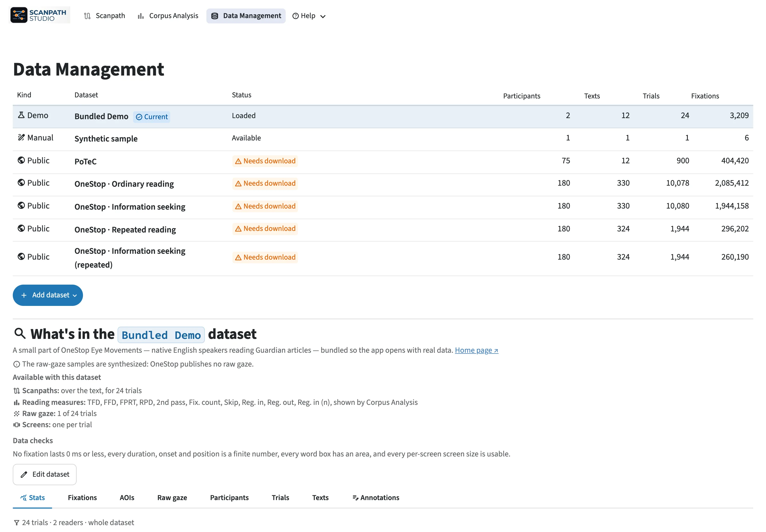Click the filter icon beside 24 trials
This screenshot has width=766, height=532.
point(16,523)
